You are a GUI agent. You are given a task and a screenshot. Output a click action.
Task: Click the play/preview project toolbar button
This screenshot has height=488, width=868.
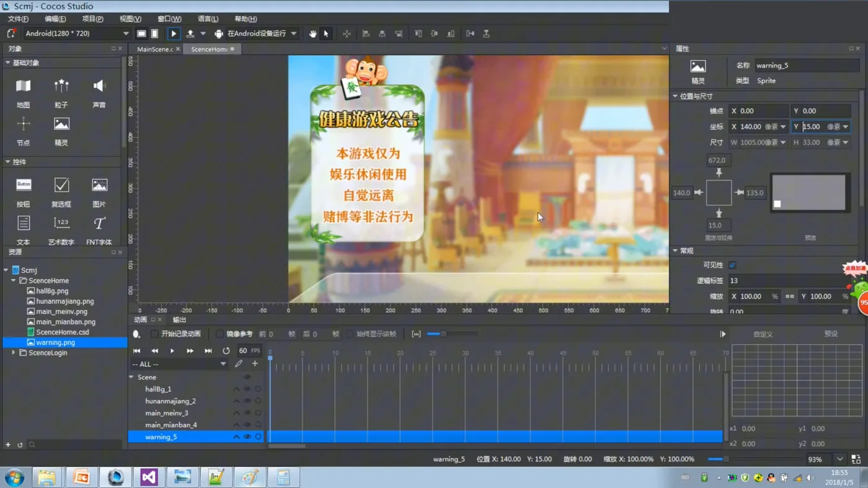[174, 33]
